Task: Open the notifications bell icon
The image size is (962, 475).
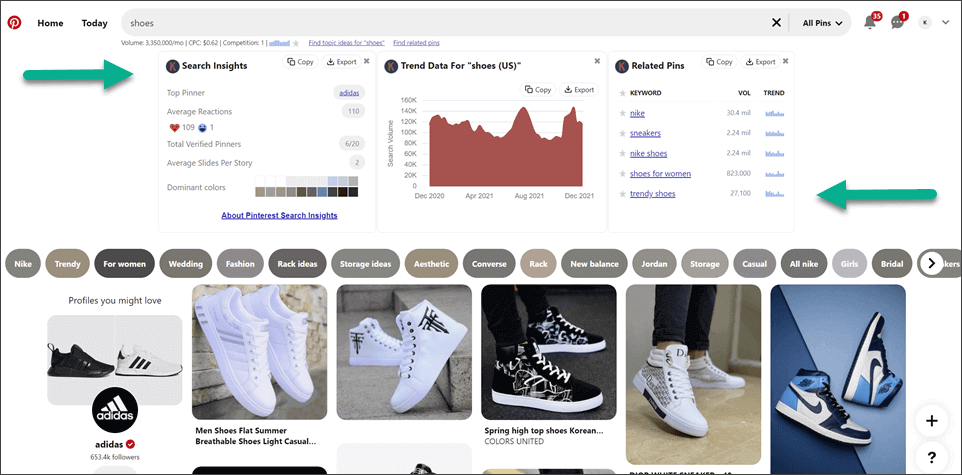Action: coord(869,23)
